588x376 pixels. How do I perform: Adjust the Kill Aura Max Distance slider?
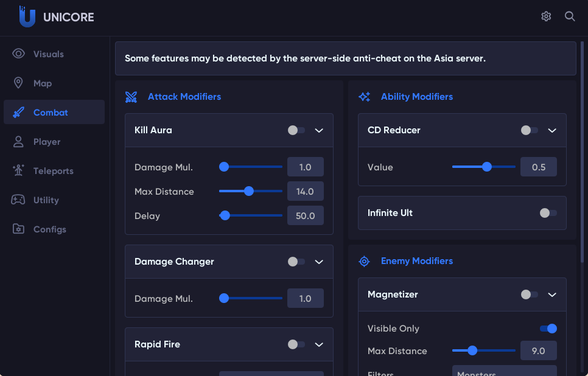pos(251,191)
